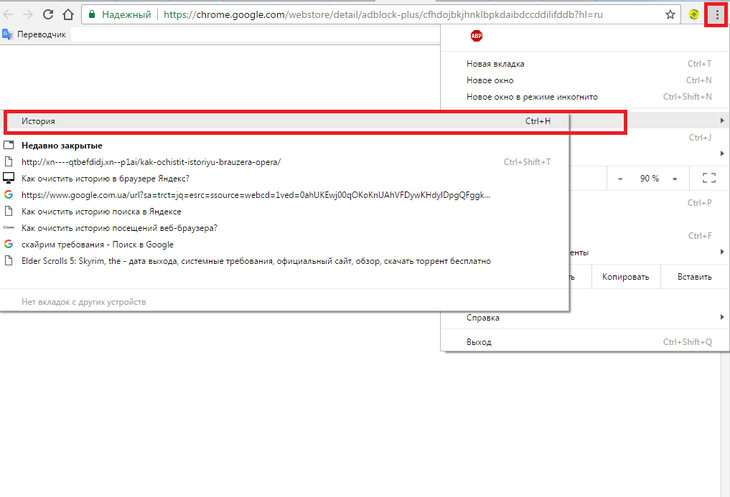Bookmark this page with the star icon
Viewport: 730px width, 497px height.
click(x=670, y=16)
